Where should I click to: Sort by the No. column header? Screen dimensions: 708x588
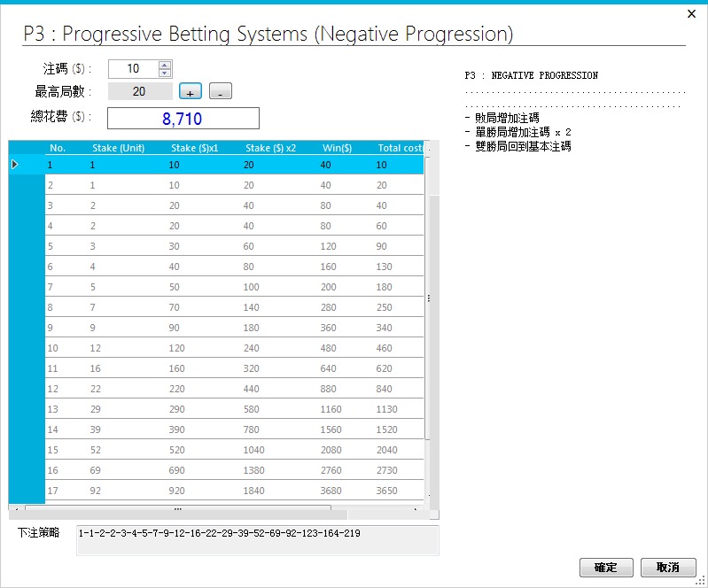coord(58,148)
